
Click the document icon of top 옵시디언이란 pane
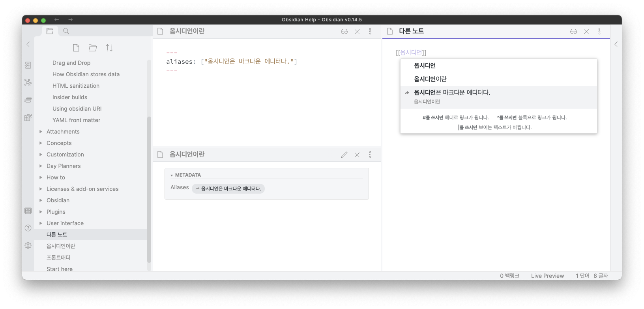160,31
